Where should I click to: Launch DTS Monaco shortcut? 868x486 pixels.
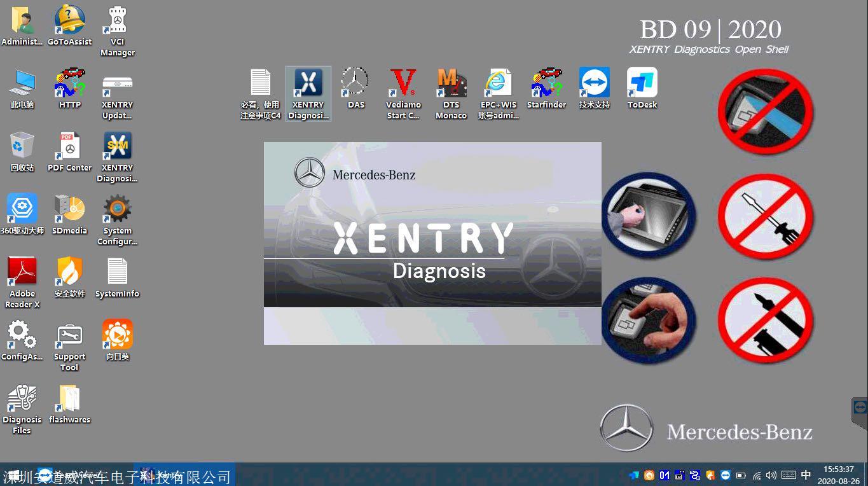pos(451,94)
